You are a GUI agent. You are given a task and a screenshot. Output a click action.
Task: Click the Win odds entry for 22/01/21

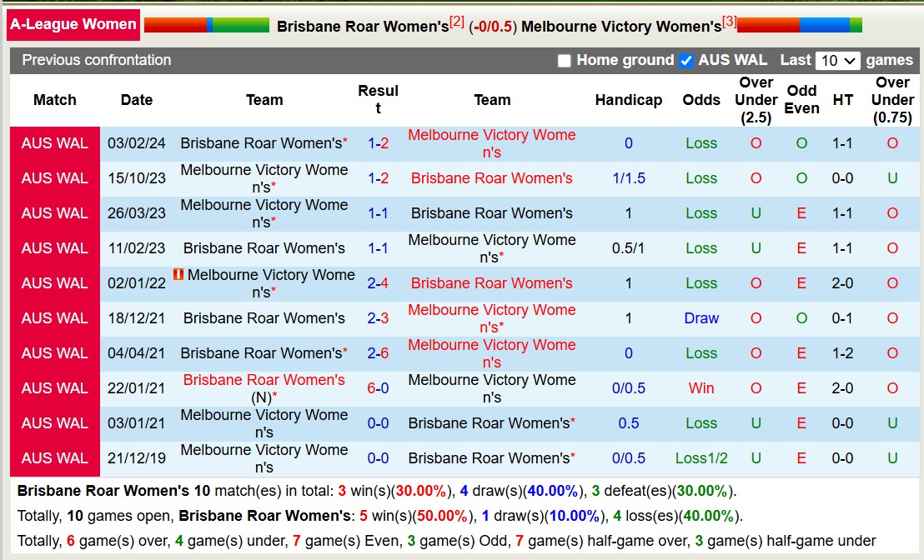click(701, 388)
